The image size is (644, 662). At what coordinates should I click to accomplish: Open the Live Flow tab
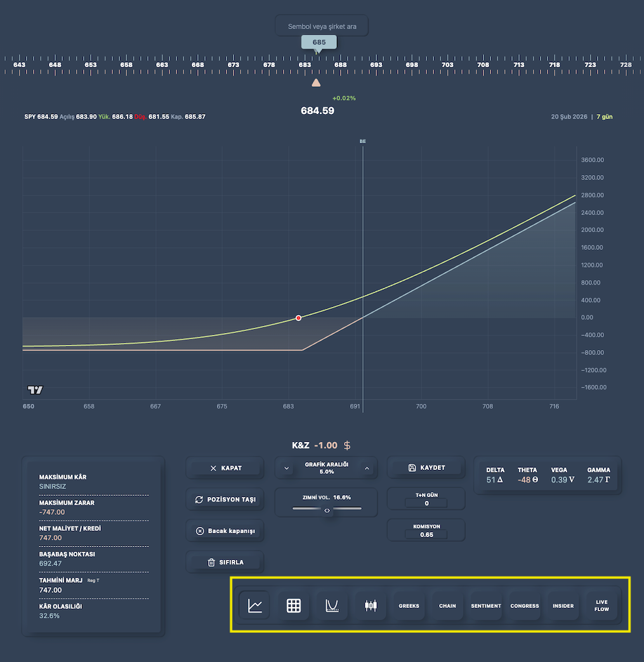coord(601,606)
